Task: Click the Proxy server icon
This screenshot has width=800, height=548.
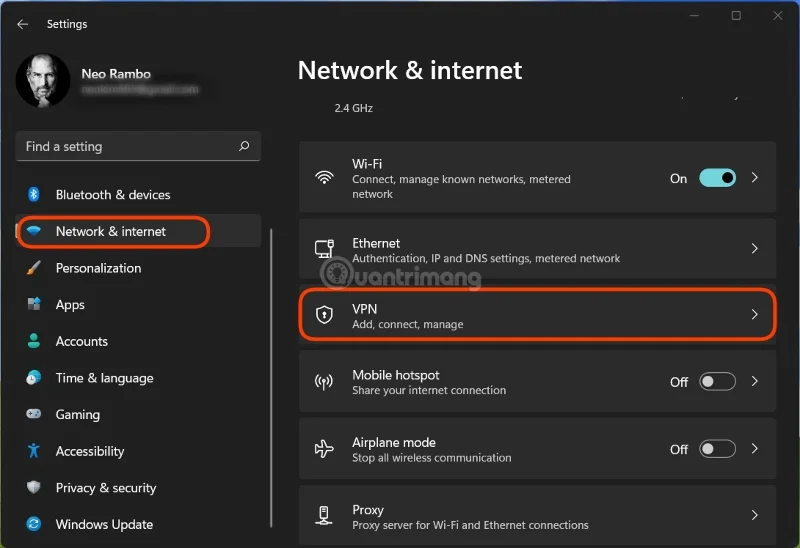Action: 324,515
